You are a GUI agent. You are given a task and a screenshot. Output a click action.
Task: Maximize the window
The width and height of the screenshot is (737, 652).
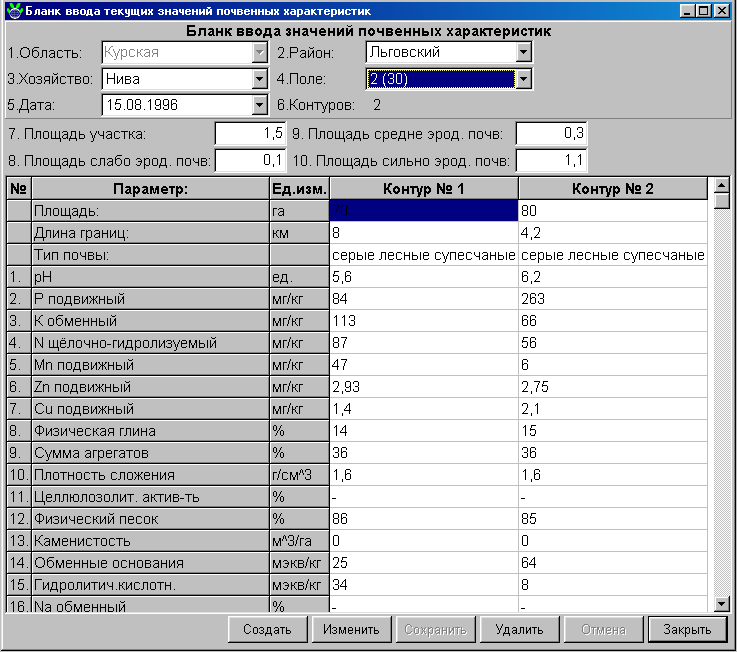tap(704, 10)
